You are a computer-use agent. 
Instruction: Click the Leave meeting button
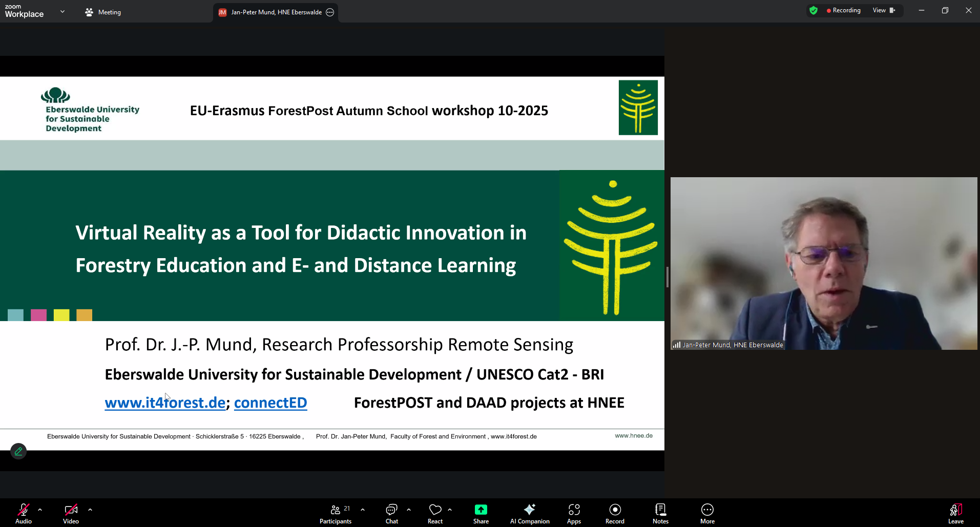[955, 514]
